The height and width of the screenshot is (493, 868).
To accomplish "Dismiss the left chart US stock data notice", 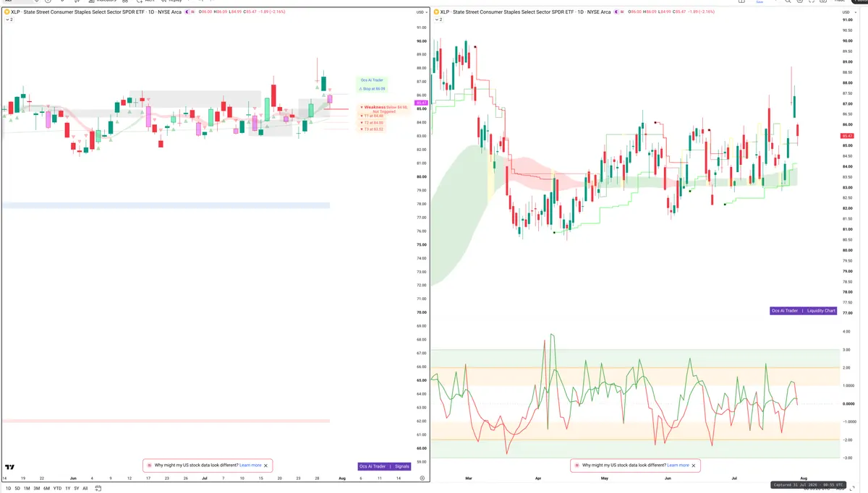I will click(x=266, y=466).
